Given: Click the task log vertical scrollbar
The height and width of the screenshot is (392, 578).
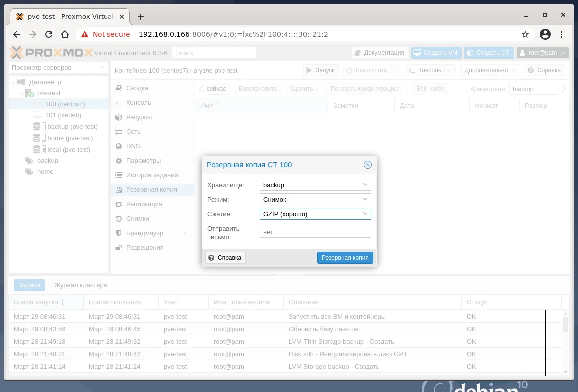Looking at the screenshot, I should (565, 342).
